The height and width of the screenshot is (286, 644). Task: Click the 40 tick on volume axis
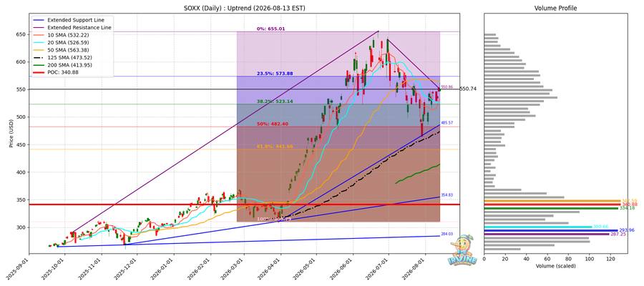click(x=527, y=259)
